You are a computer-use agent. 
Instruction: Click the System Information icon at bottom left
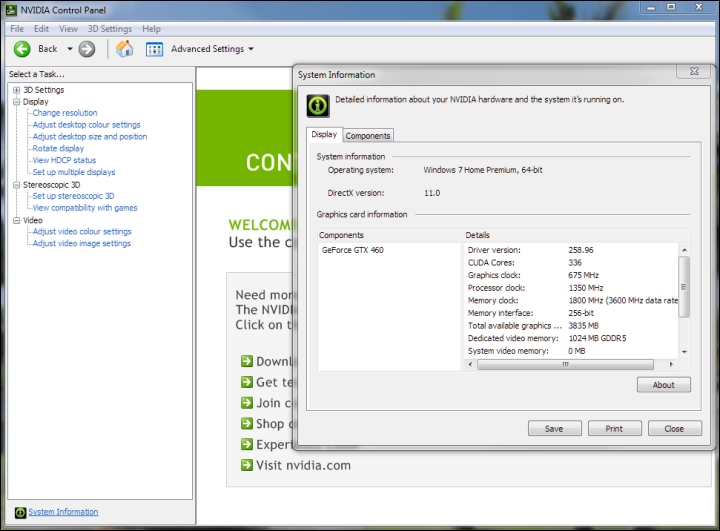pos(20,512)
